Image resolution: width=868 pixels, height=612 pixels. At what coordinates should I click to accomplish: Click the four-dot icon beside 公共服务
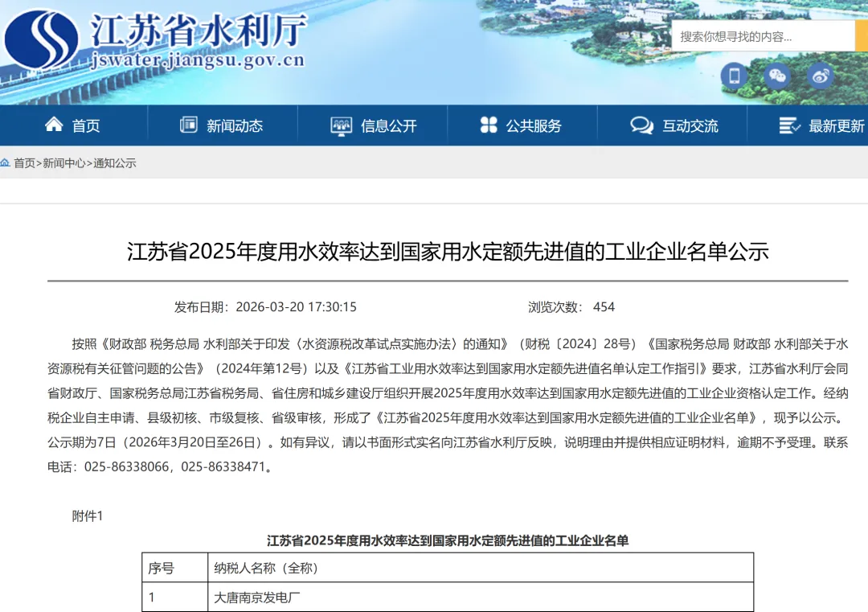489,125
